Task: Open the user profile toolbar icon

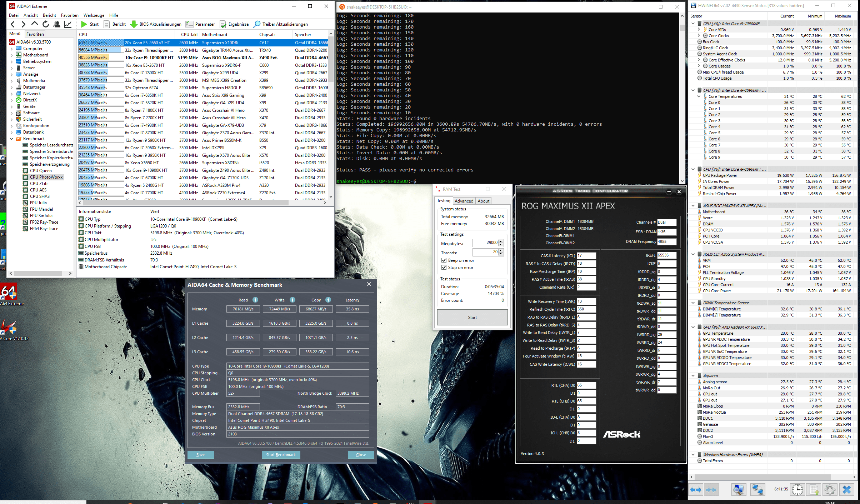Action: point(56,24)
